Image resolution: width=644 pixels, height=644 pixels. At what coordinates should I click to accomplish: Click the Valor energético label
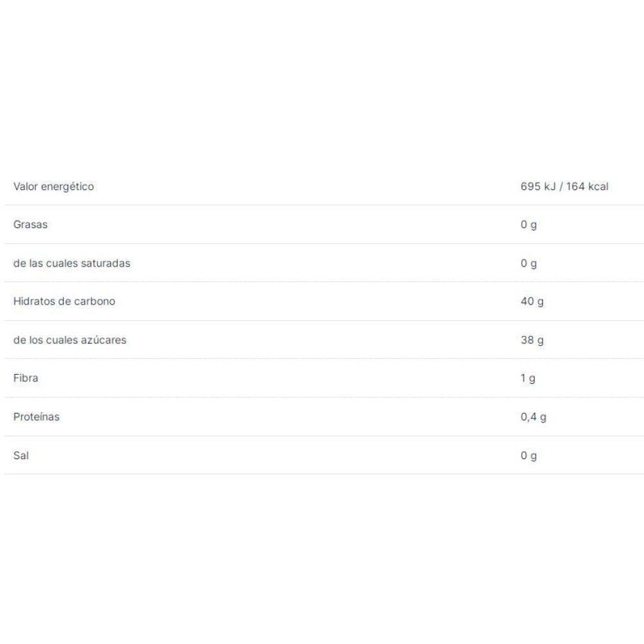(53, 187)
